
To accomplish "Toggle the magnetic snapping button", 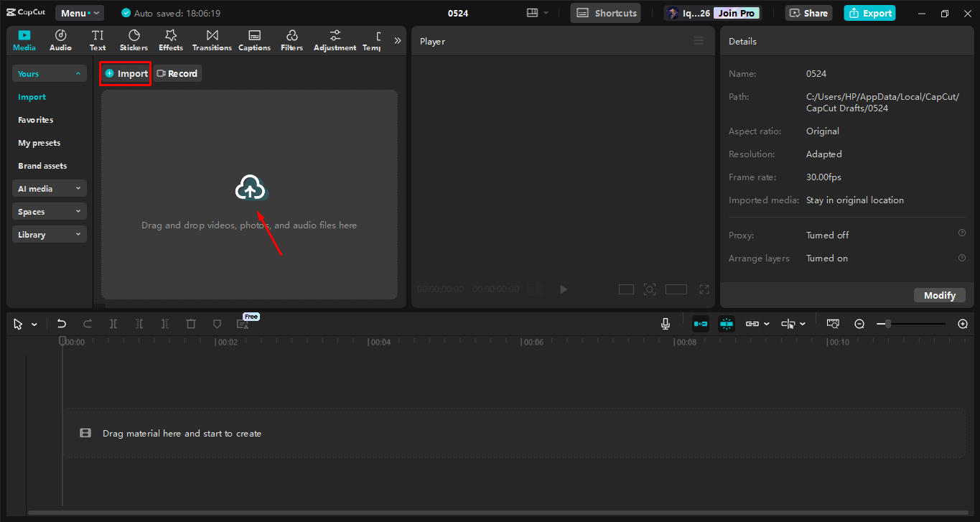I will tap(726, 324).
